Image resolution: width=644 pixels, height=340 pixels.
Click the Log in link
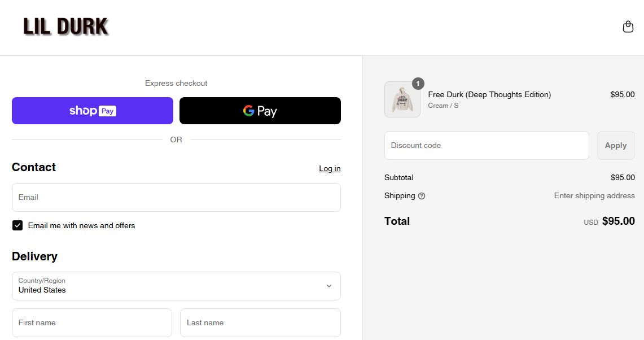point(330,168)
